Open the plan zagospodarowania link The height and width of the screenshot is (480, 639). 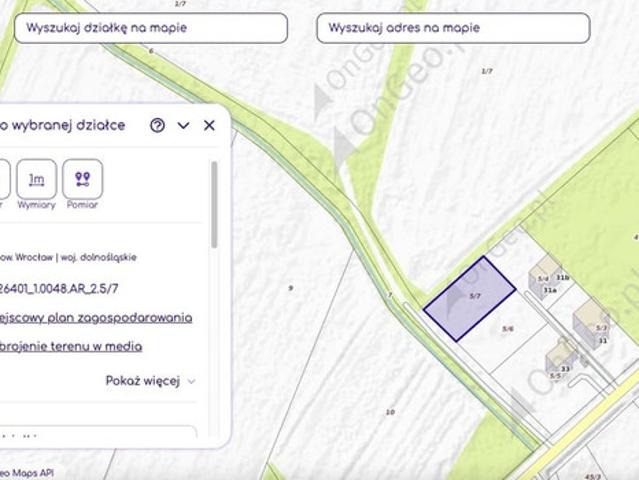coord(96,317)
